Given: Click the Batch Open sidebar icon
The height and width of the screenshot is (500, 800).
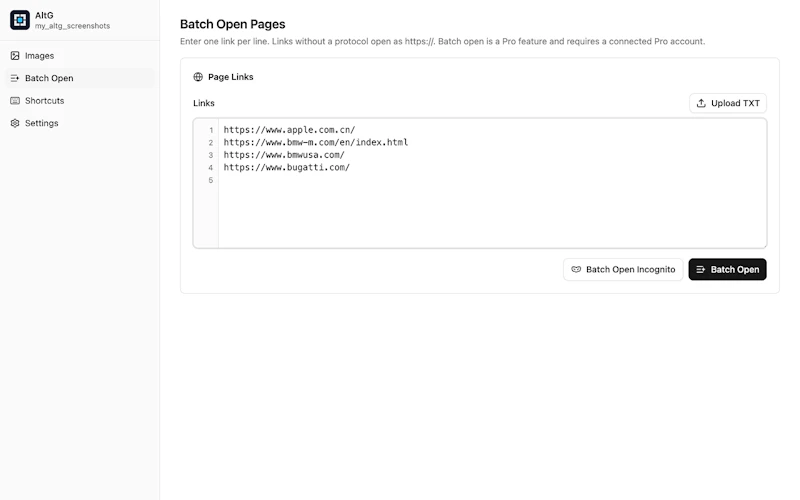Looking at the screenshot, I should pos(15,78).
